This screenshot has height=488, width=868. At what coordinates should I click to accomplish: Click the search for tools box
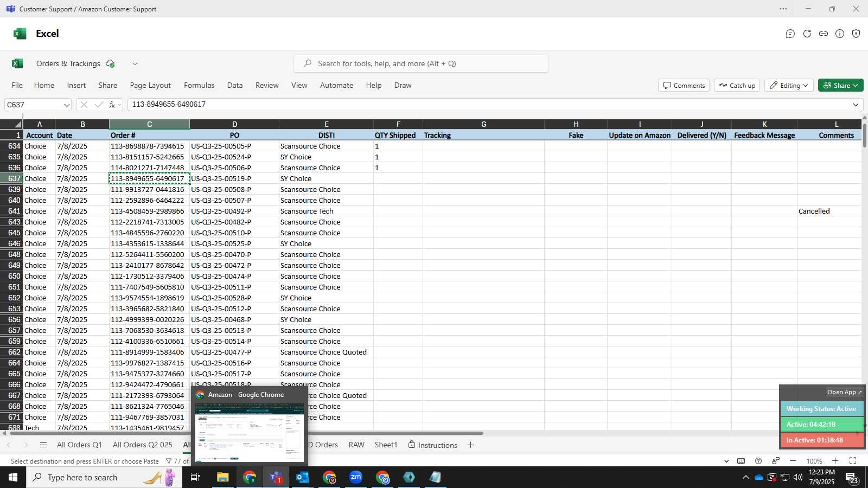pyautogui.click(x=421, y=63)
